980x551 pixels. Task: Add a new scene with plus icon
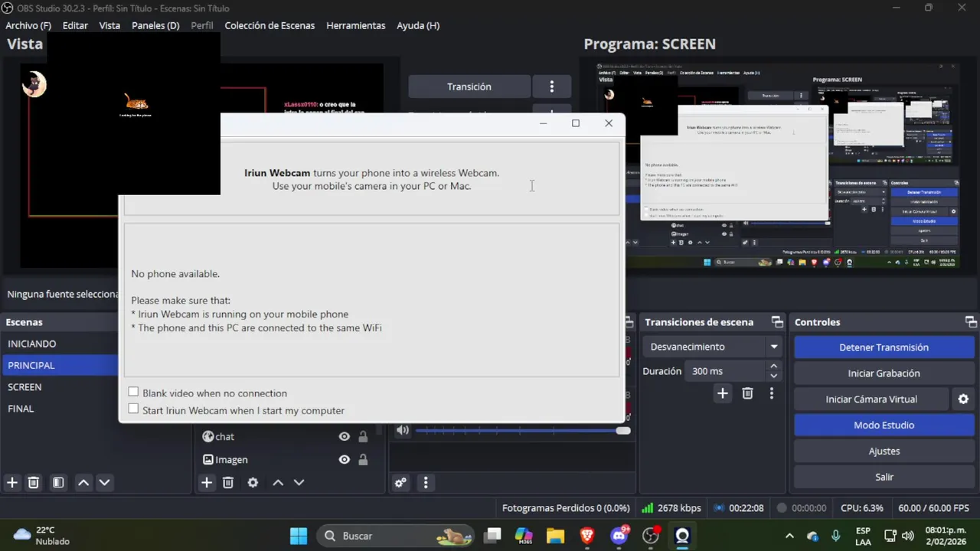pos(12,483)
